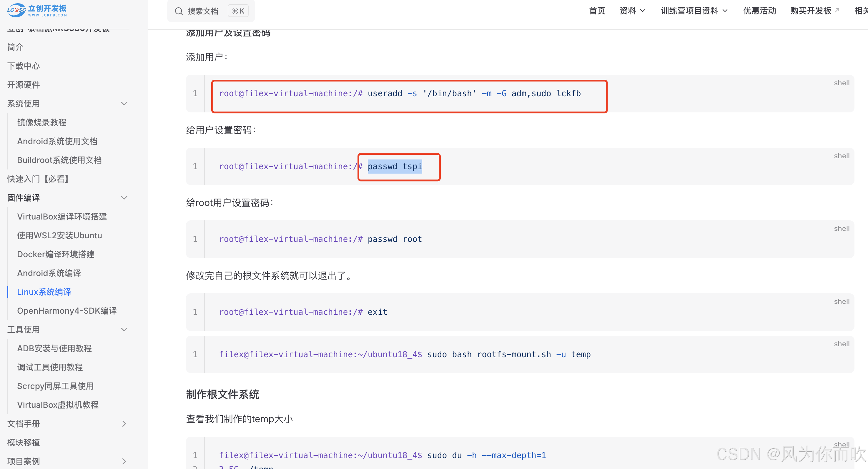
Task: Click the 修改完自己的根文件系统就可以退出了 sentence
Action: [x=270, y=276]
